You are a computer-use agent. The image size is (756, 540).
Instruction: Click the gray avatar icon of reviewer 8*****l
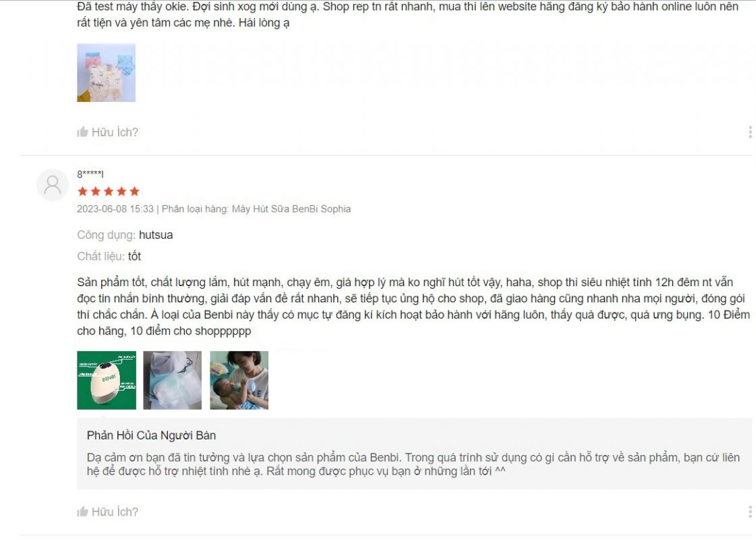[x=53, y=185]
